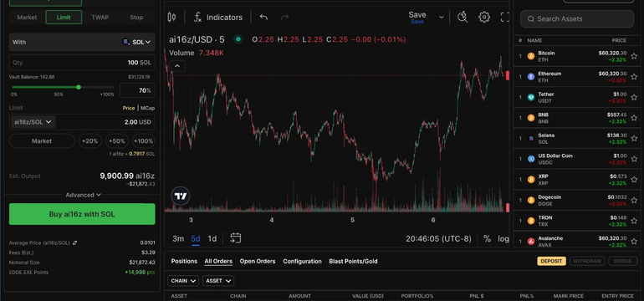Open the Configuration tab

pos(302,261)
